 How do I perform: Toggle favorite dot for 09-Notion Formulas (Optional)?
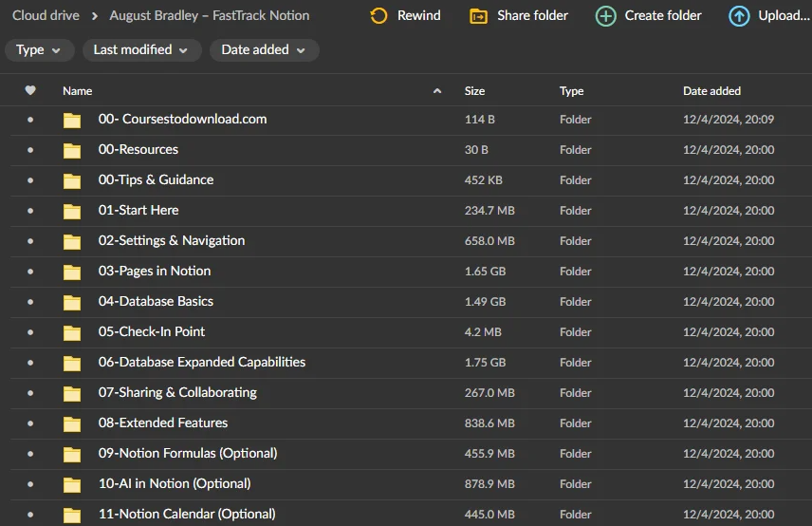coord(30,454)
